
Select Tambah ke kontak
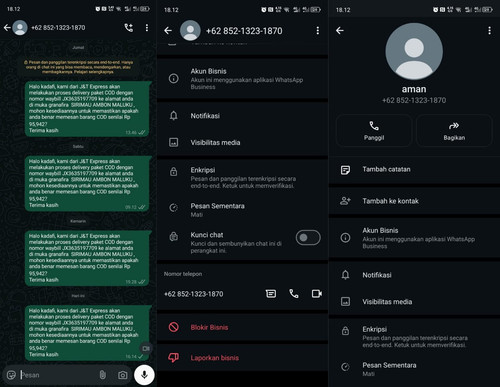pos(414,201)
